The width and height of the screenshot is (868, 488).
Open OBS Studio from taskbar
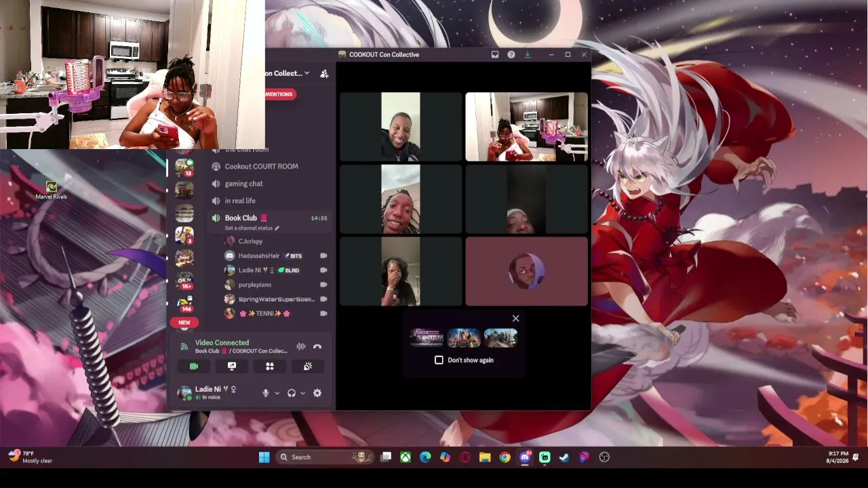pos(604,457)
